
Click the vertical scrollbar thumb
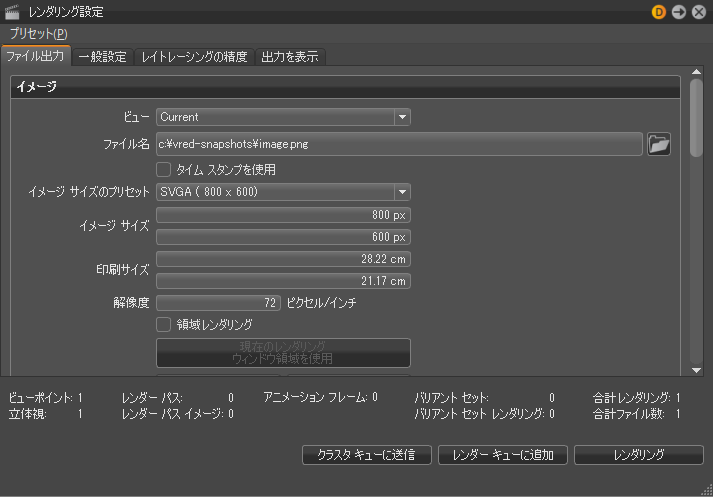pyautogui.click(x=696, y=118)
